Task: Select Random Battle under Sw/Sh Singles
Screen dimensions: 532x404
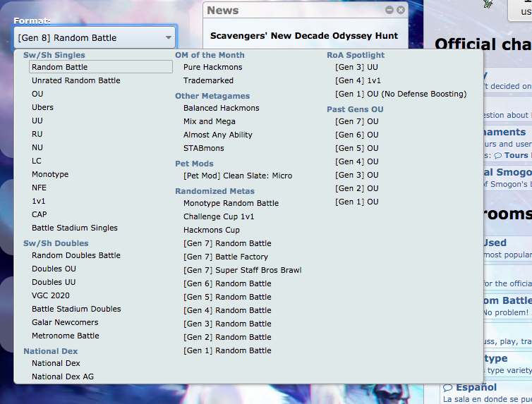Action: [x=101, y=67]
